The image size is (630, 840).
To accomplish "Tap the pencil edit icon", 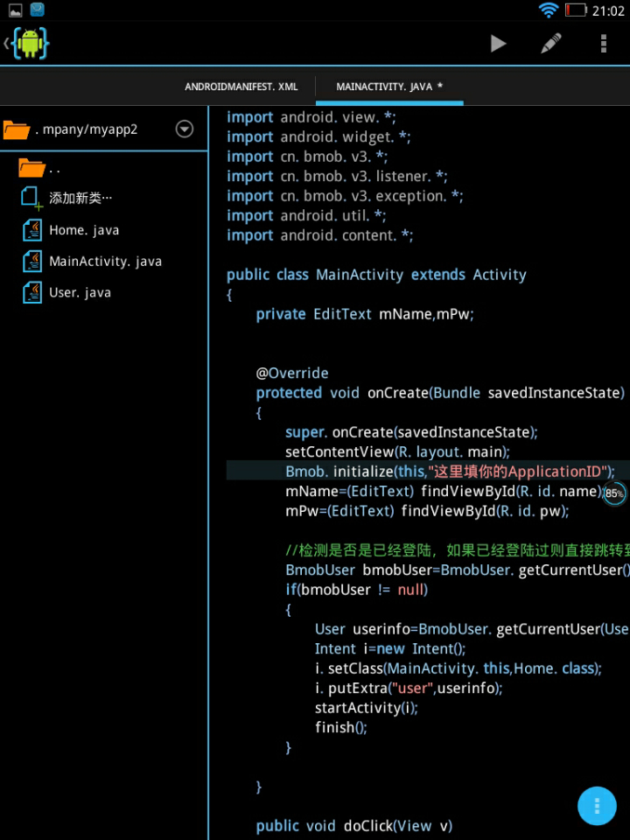I will point(550,44).
